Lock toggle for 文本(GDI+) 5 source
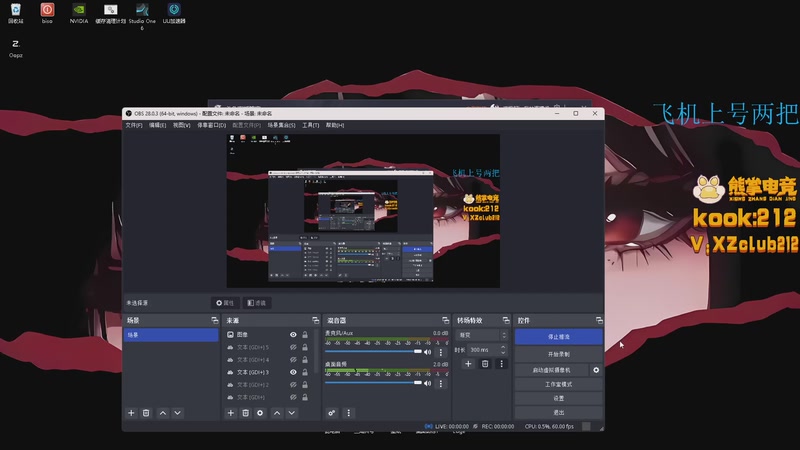Viewport: 800px width, 450px height. 305,347
